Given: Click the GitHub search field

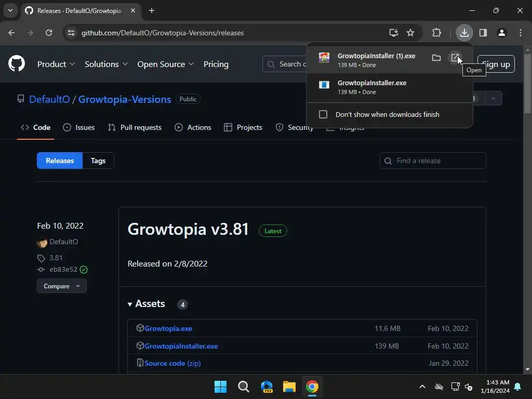Looking at the screenshot, I should click(x=284, y=64).
